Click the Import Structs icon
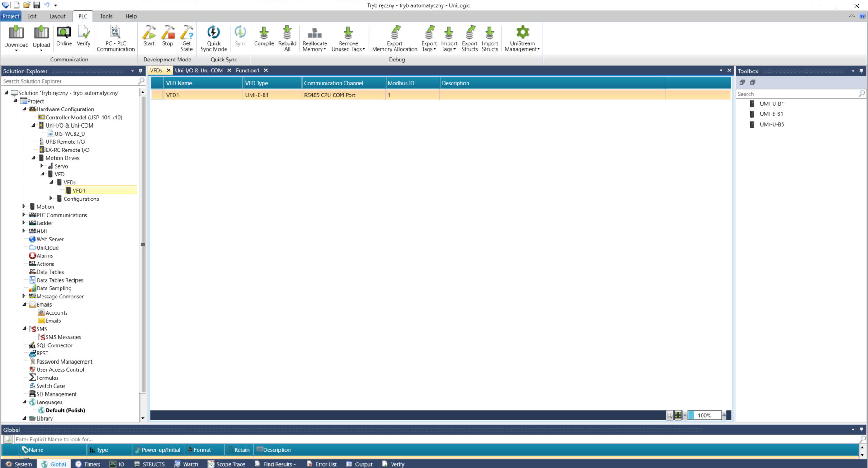Screen dimensions: 868x468 [x=490, y=33]
